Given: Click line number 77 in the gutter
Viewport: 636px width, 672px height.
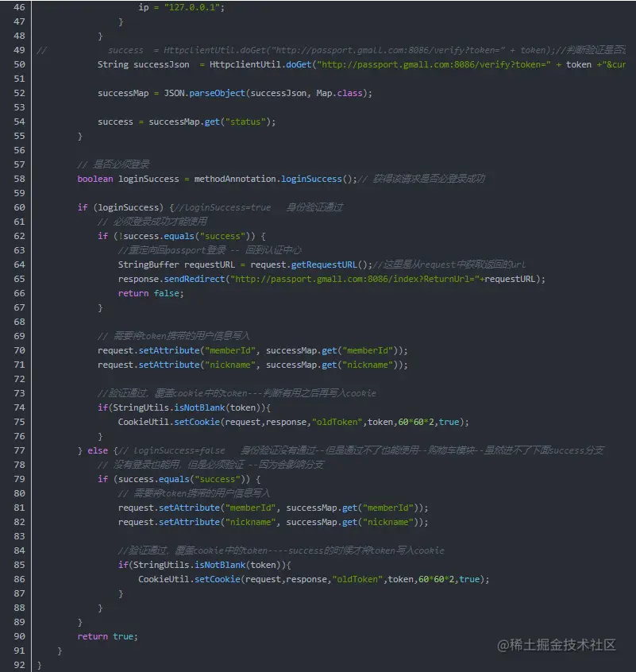Looking at the screenshot, I should [19, 450].
